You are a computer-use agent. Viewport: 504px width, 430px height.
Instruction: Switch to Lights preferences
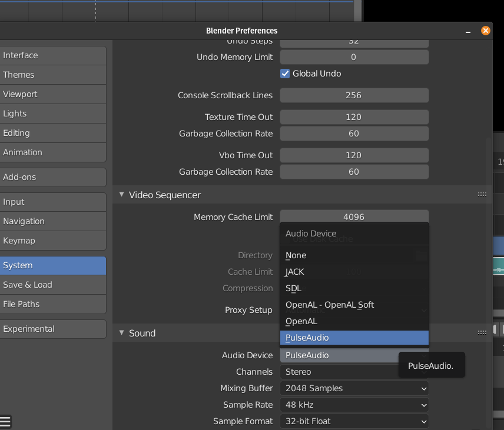click(53, 114)
